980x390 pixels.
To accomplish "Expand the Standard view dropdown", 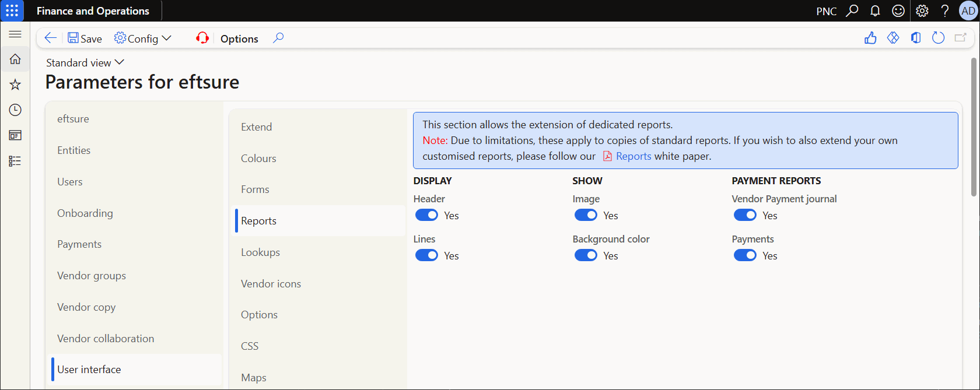I will pyautogui.click(x=85, y=62).
